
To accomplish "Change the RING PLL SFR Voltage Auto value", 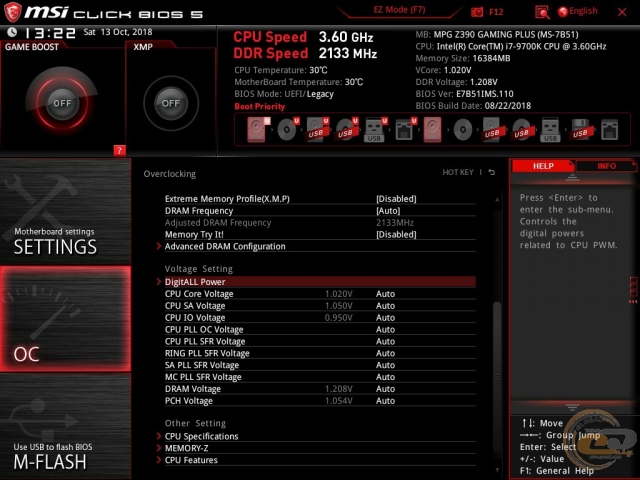I will coord(385,353).
